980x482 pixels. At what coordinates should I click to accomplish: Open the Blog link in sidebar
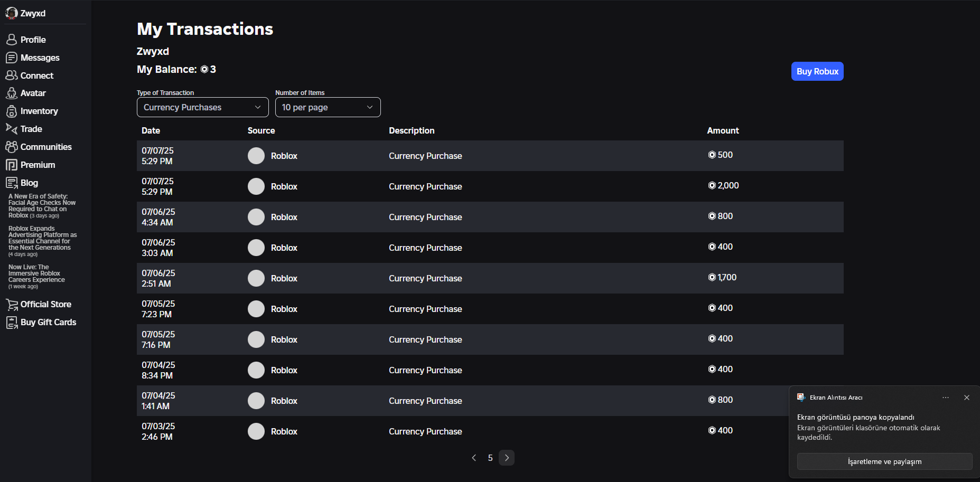tap(29, 183)
